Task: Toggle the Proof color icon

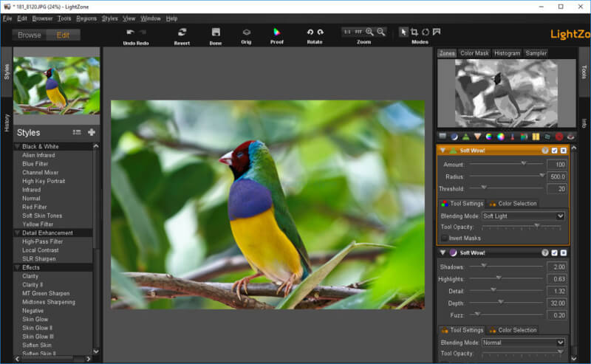Action: (276, 32)
